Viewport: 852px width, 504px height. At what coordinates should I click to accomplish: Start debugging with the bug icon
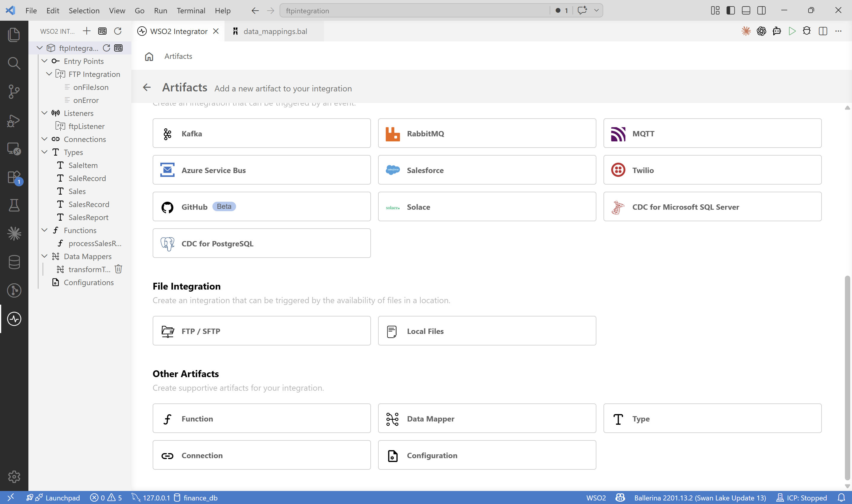click(x=807, y=31)
